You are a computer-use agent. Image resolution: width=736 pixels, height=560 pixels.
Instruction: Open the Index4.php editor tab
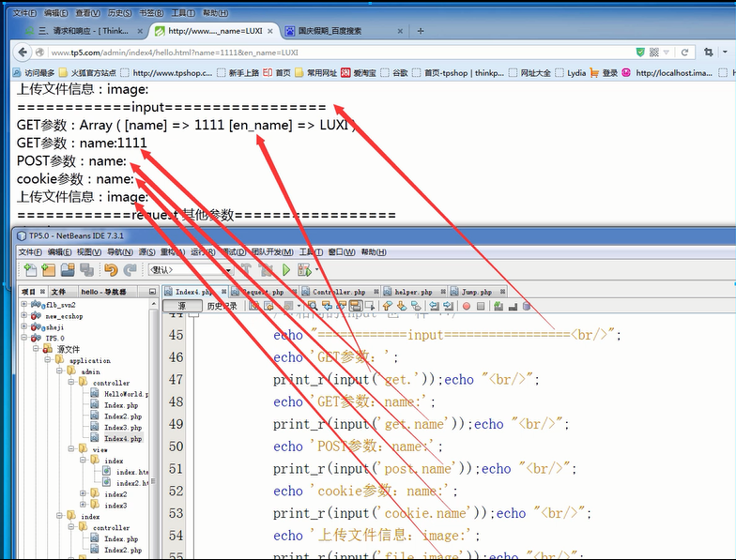192,292
